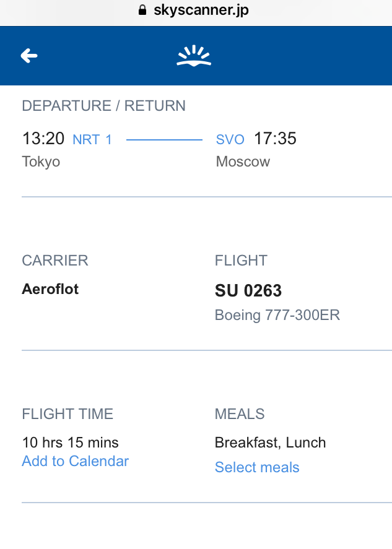Tap the Boeing 777-300ER aircraft text

(x=277, y=315)
